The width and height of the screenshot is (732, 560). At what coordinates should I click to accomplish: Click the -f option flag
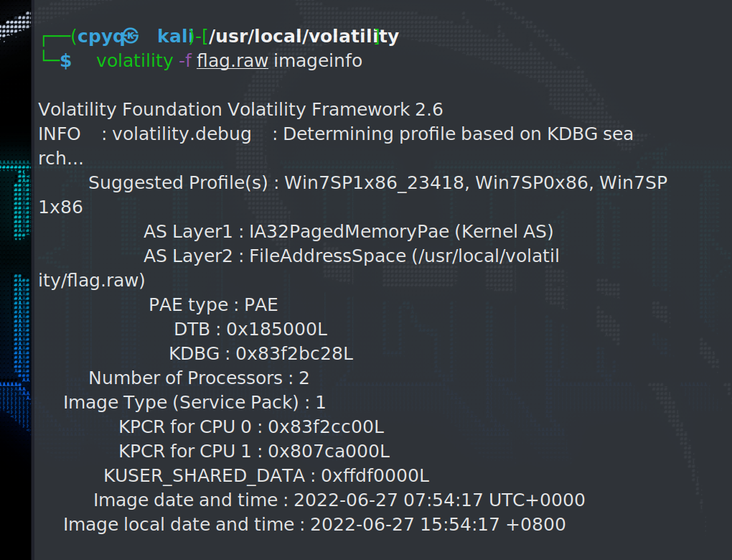coord(185,61)
